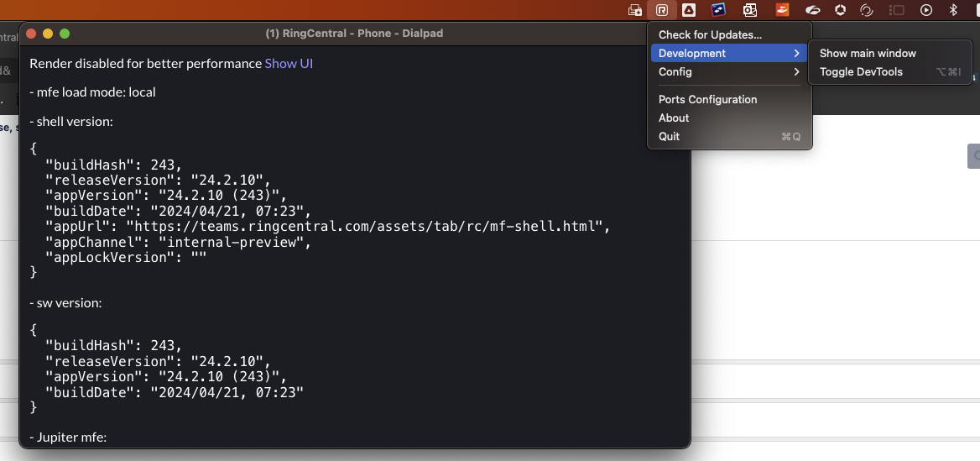Open the blue arrows app icon in the menu bar
The width and height of the screenshot is (980, 461).
(719, 10)
